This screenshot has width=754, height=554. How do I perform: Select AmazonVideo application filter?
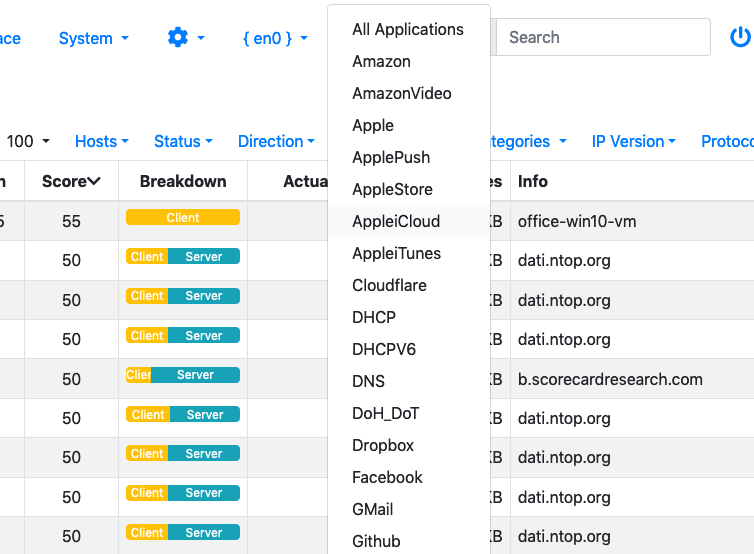coord(409,93)
